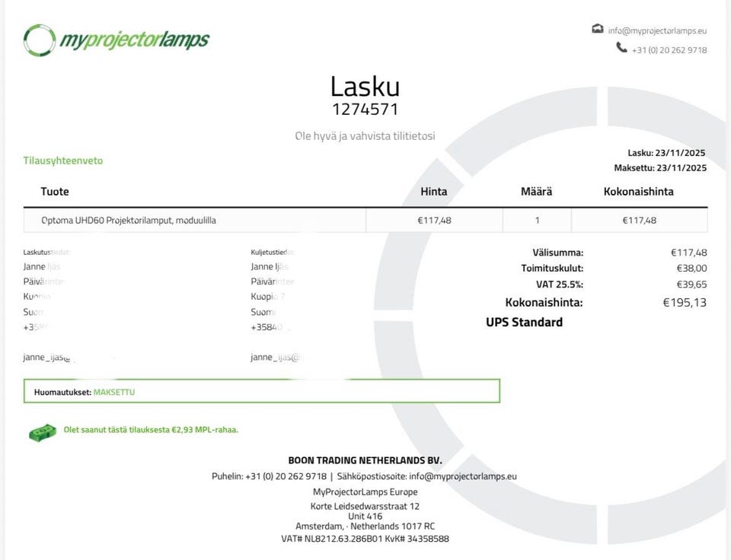
Task: Click 'Ole hyvä ja vahvista tilitietosi' text
Action: click(x=365, y=136)
